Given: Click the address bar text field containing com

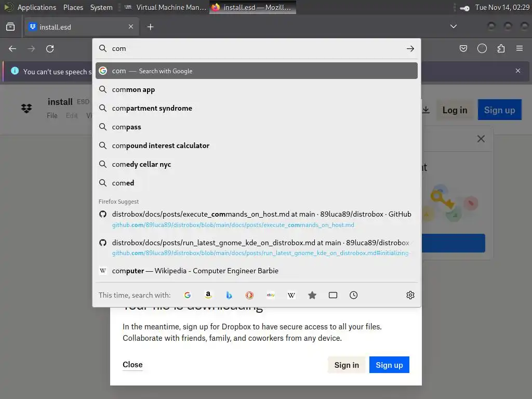Looking at the screenshot, I should pos(256,48).
